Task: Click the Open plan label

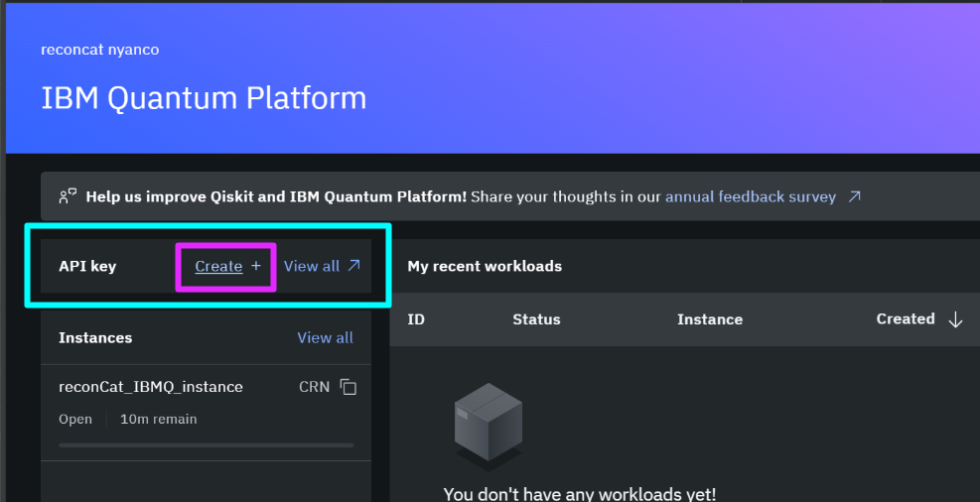Action: (75, 419)
